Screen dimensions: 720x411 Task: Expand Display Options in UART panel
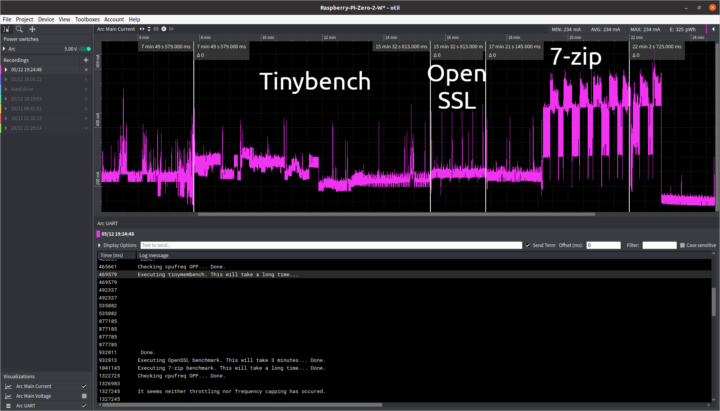pos(100,245)
